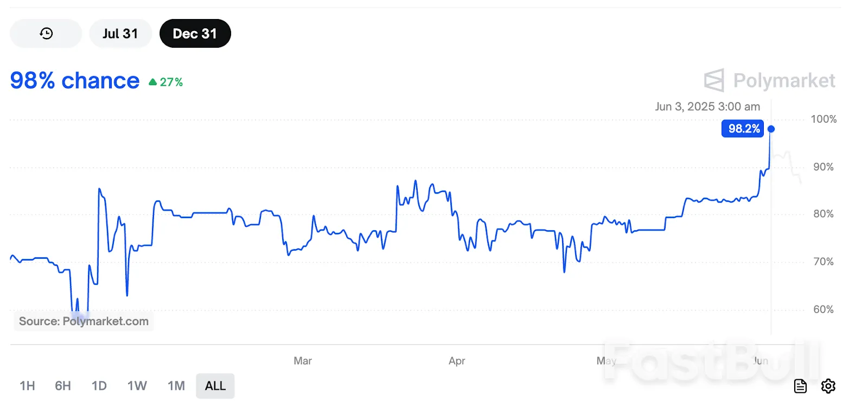Screen dimensions: 868x419
Task: Click the Source: Polymarket.com watermark
Action: pyautogui.click(x=84, y=321)
